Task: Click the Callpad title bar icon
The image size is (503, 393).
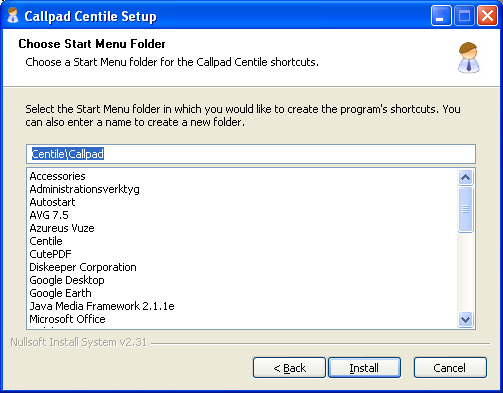Action: pyautogui.click(x=13, y=15)
